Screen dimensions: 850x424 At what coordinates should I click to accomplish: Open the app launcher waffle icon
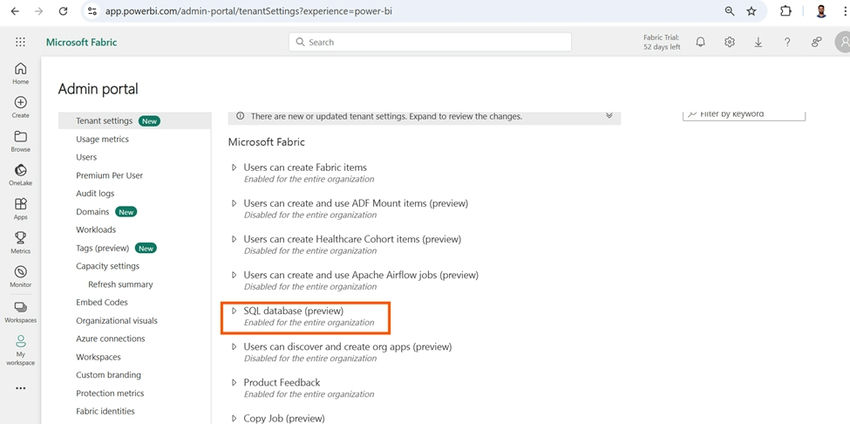tap(20, 42)
